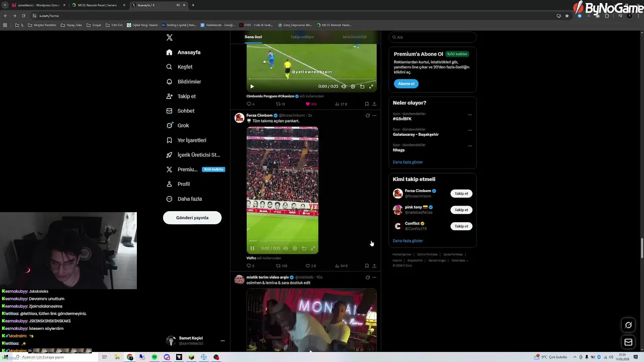The image size is (644, 362).
Task: Reply to Cimbomlu Penguen post with 4 comments
Action: point(250,104)
